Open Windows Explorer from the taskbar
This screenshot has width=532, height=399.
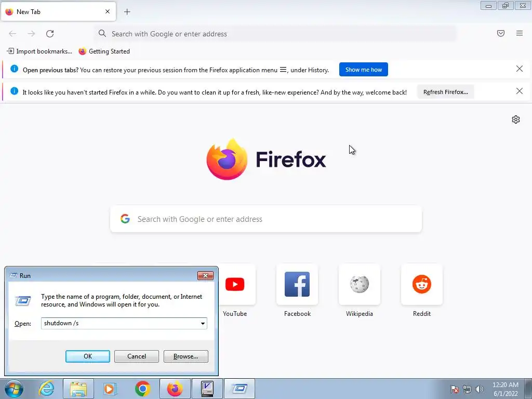[78, 389]
